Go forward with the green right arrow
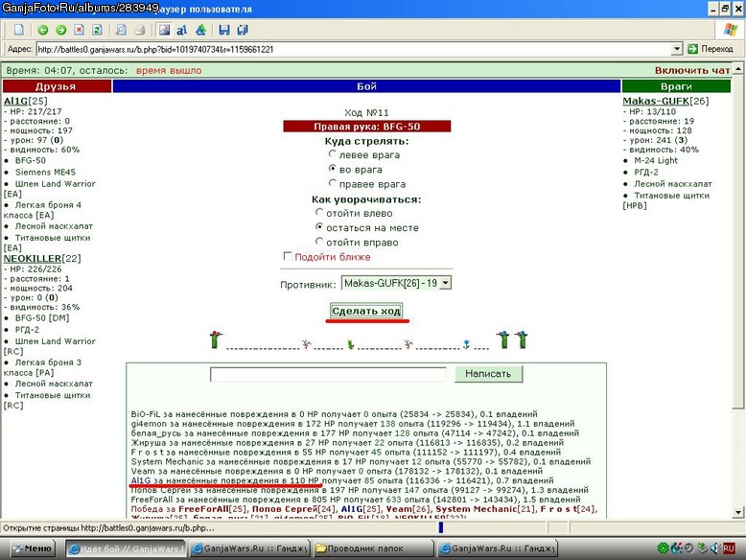 pyautogui.click(x=61, y=30)
